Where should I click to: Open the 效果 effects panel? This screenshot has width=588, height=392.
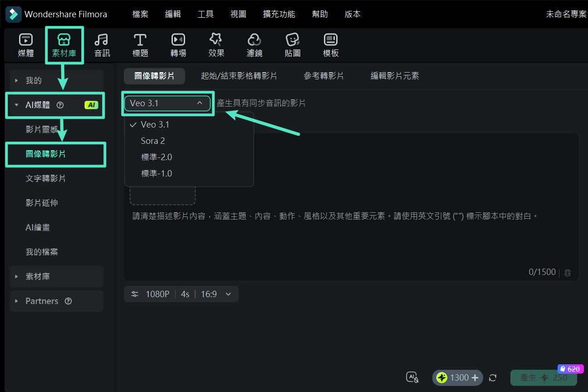pos(216,44)
